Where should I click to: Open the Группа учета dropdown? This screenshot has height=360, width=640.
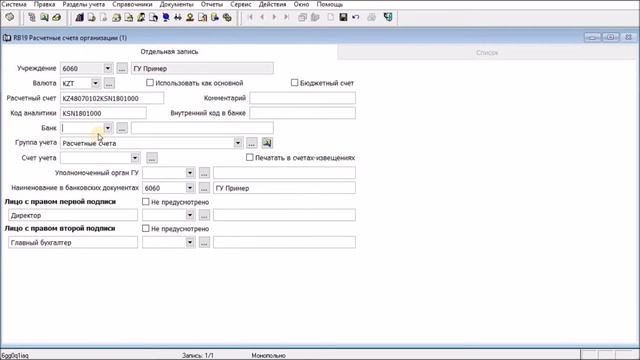pyautogui.click(x=238, y=143)
